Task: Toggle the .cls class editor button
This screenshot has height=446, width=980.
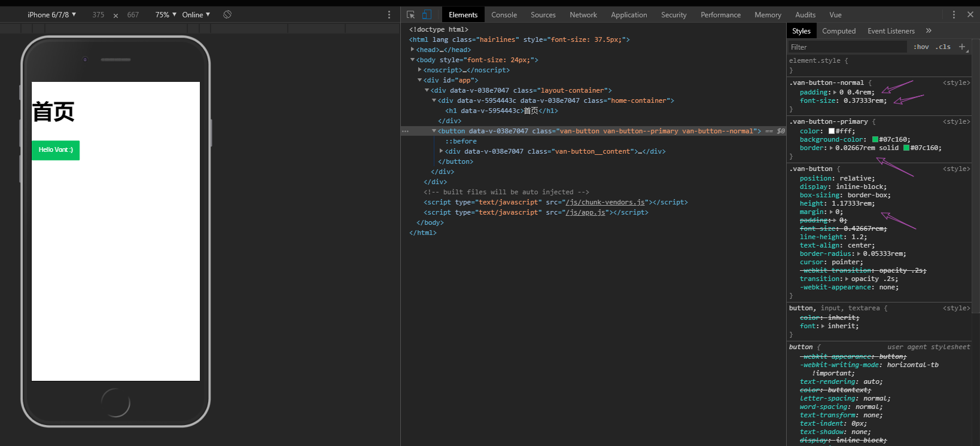Action: tap(943, 47)
